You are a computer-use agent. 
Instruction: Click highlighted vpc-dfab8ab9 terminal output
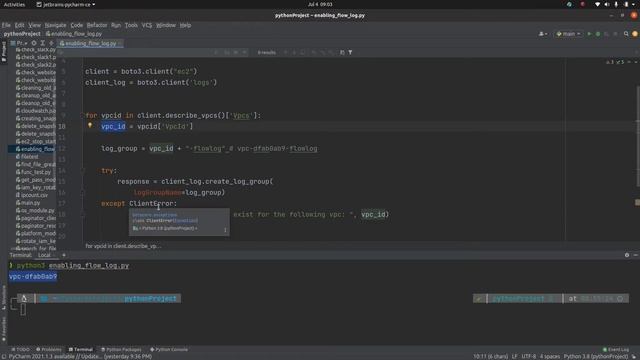[x=33, y=276]
